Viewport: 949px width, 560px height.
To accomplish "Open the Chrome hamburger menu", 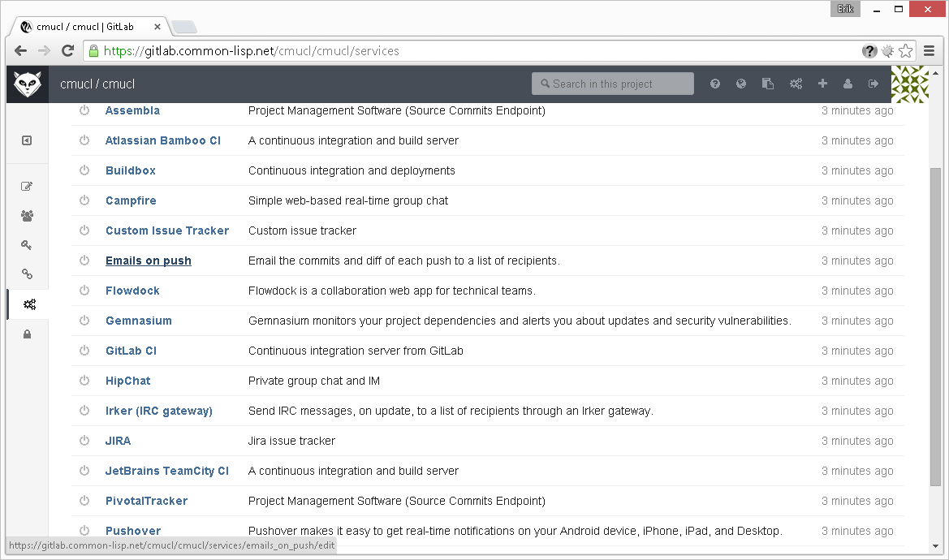I will (x=930, y=50).
